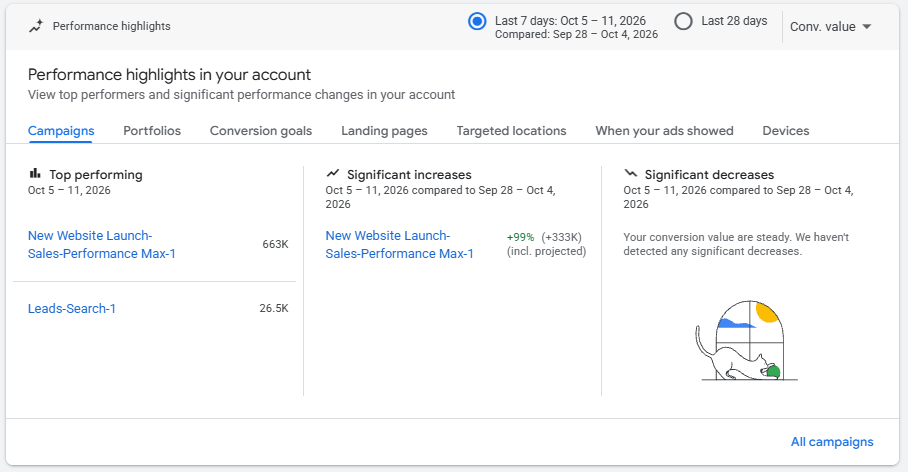Click the 663K conversion value
Screen dimensions: 908x472
[x=275, y=244]
